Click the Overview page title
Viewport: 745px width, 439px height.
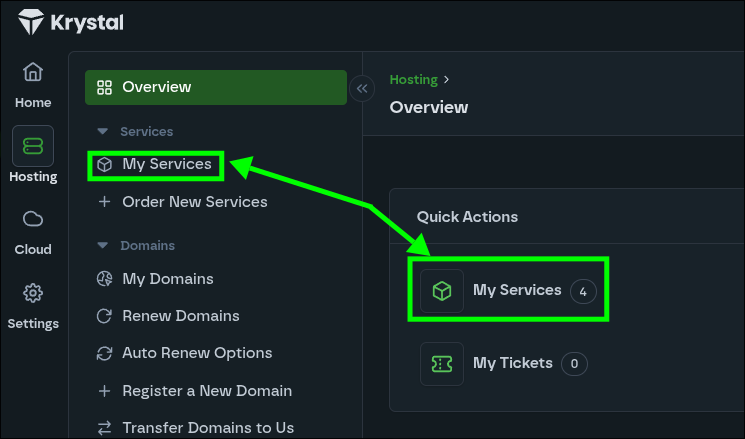(x=429, y=107)
